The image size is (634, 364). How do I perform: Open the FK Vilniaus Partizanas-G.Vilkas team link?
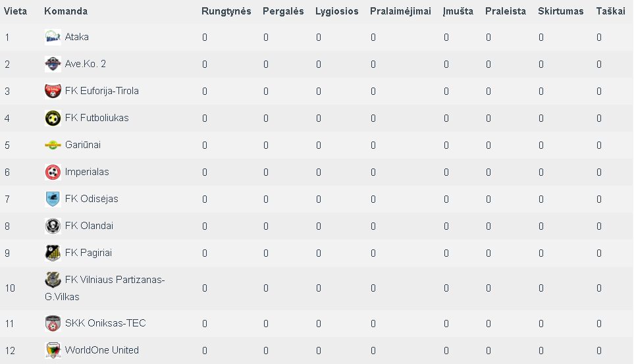coord(105,288)
